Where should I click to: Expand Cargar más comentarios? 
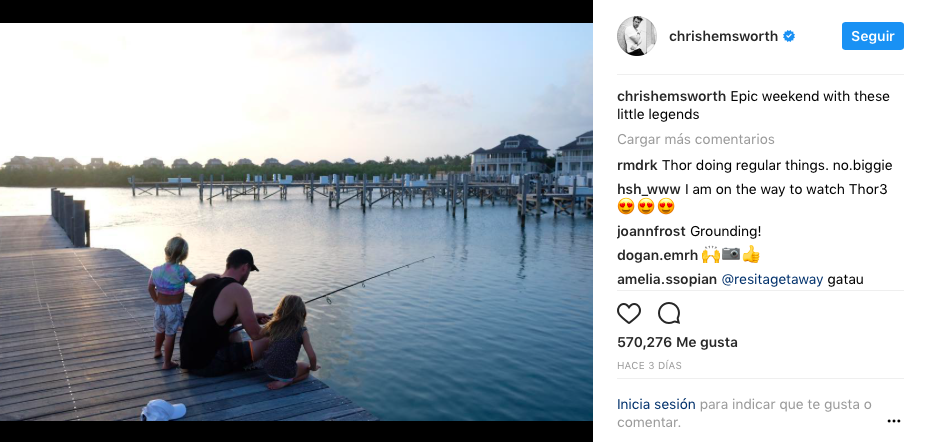coord(695,140)
